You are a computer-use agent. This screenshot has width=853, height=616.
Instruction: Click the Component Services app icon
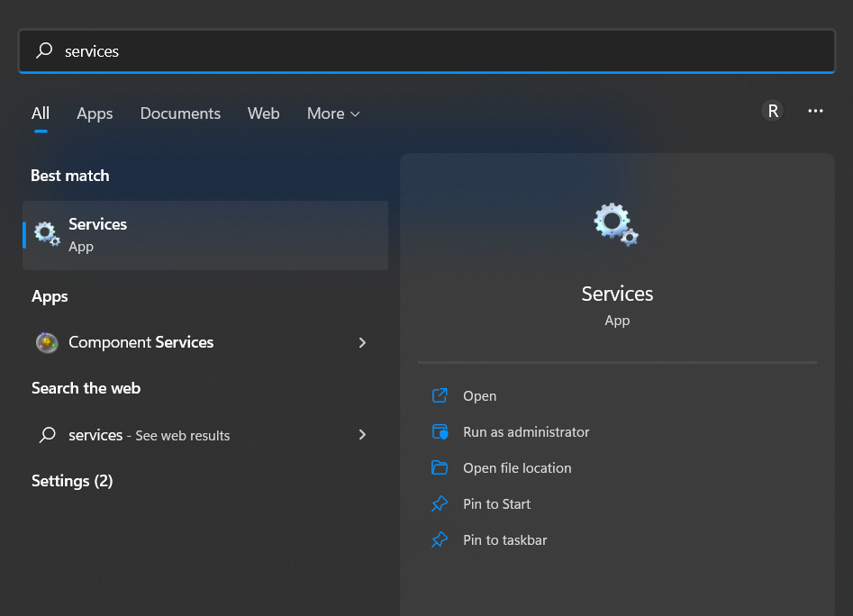[x=48, y=342]
